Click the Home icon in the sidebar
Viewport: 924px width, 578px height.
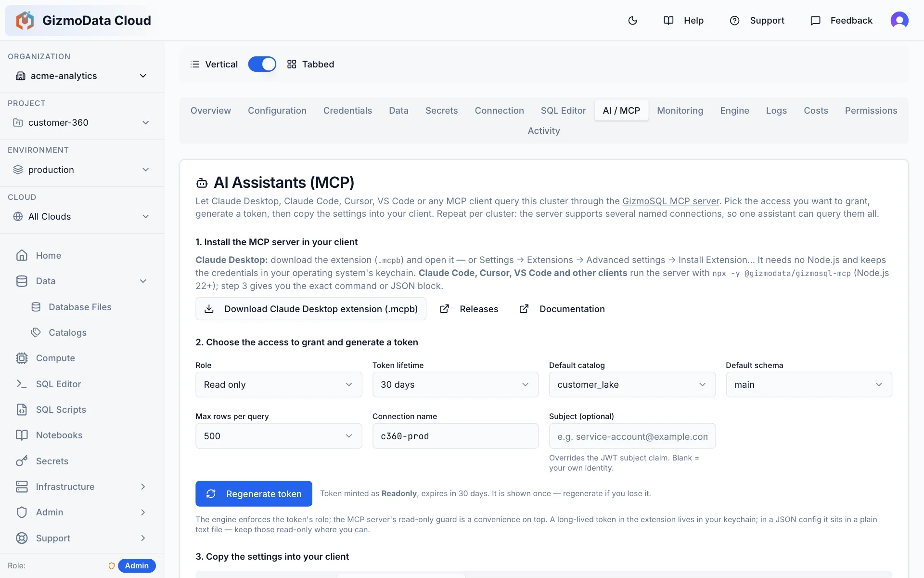[22, 255]
